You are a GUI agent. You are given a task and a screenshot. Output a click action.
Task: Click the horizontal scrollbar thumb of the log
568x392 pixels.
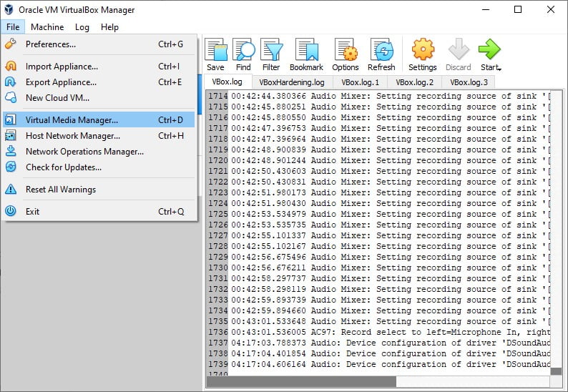click(301, 381)
